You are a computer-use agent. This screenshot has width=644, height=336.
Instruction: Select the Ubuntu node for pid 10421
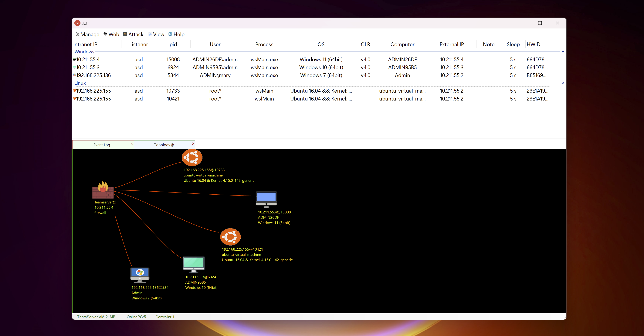coord(230,237)
